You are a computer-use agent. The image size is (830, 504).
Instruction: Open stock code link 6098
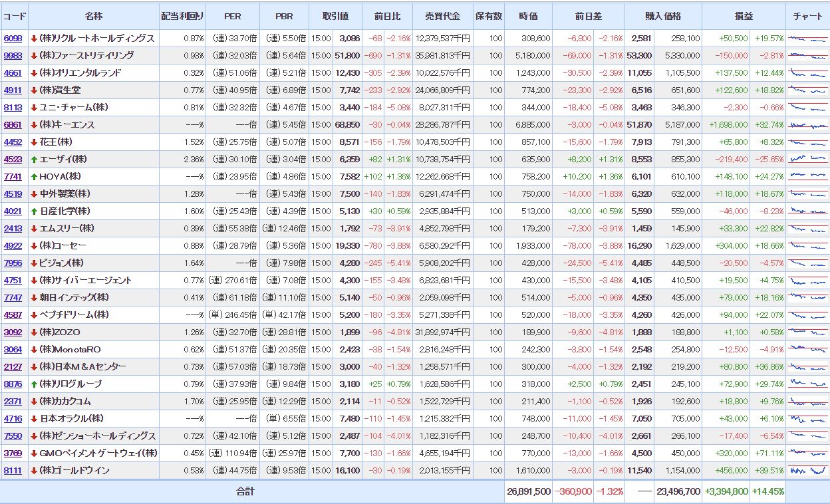coord(13,39)
